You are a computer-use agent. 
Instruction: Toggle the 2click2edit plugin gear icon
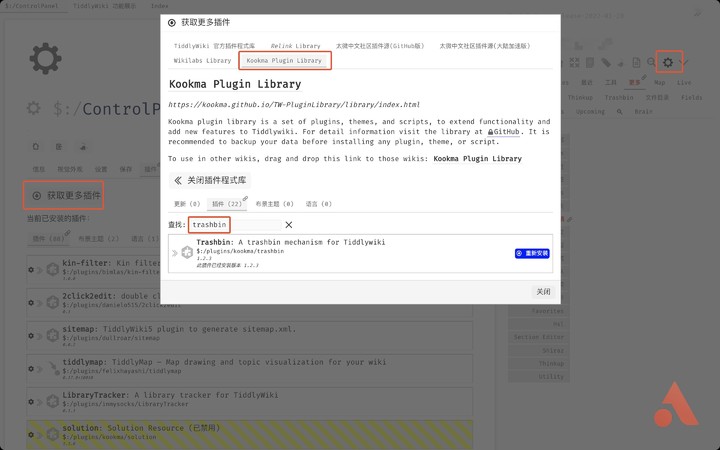(x=31, y=303)
